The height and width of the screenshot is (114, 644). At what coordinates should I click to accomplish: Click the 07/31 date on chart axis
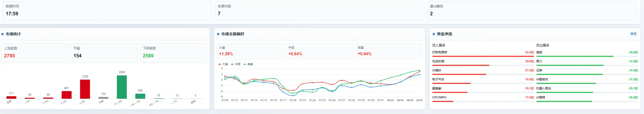tap(380, 100)
